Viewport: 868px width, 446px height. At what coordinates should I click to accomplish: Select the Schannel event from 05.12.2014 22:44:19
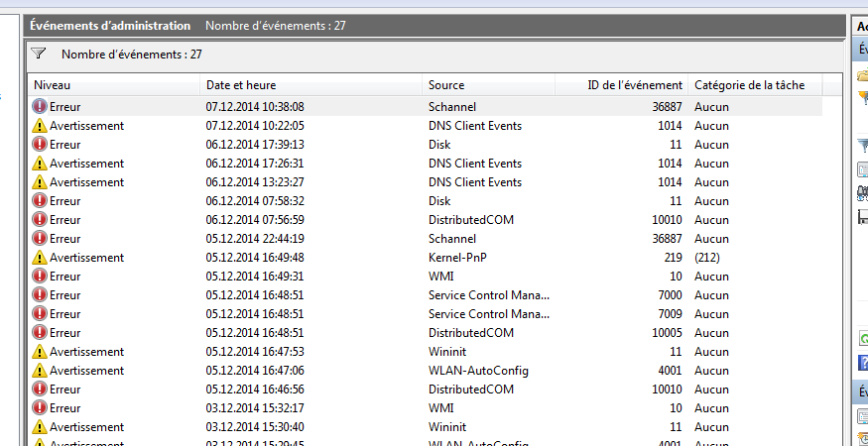(452, 239)
